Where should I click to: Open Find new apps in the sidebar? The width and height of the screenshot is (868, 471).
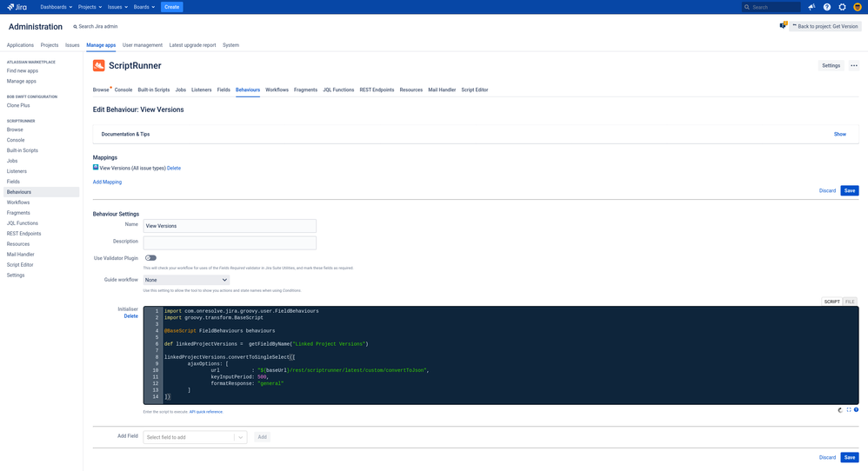pyautogui.click(x=23, y=70)
